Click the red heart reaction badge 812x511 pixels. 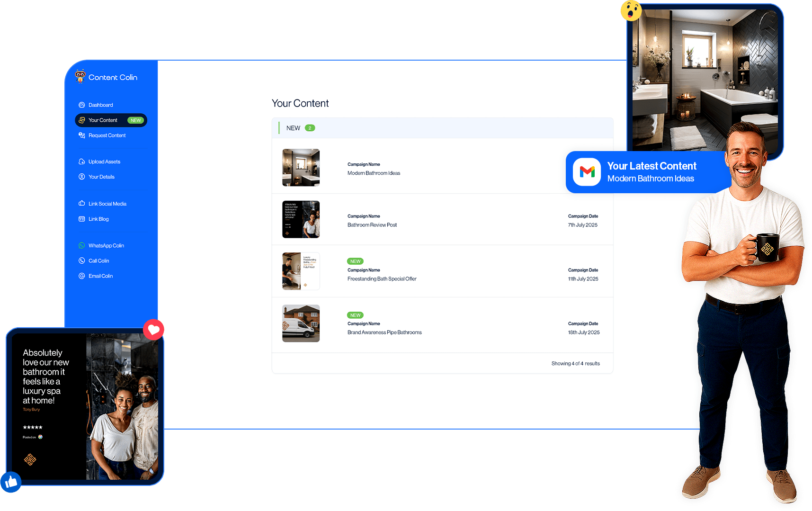(x=153, y=330)
